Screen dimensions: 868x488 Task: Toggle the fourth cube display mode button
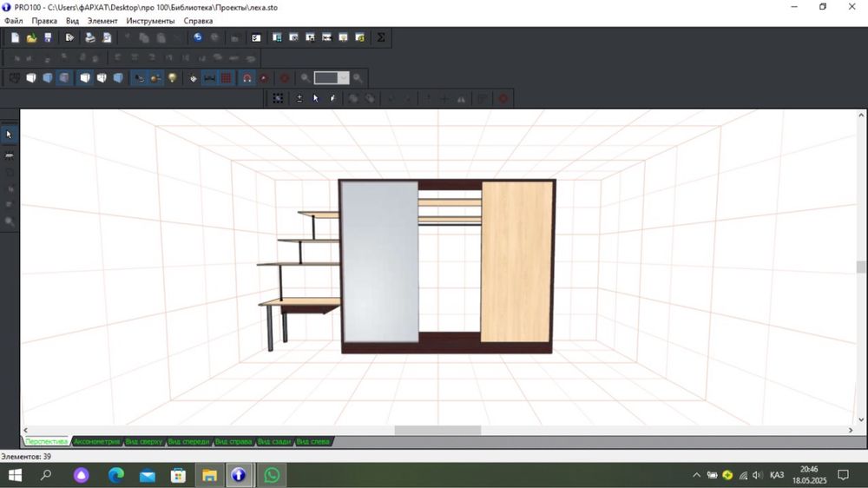point(85,78)
